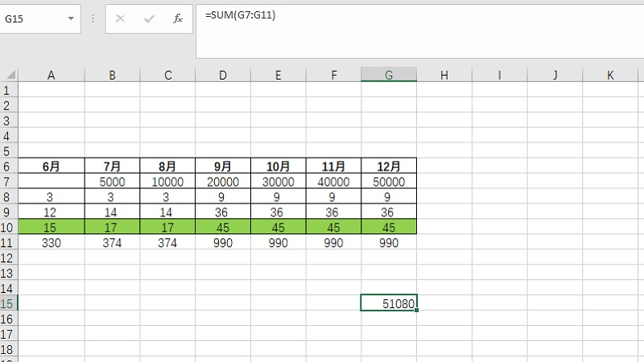Click the cell containing 51080
Viewport: 644px width, 362px height.
[x=389, y=303]
